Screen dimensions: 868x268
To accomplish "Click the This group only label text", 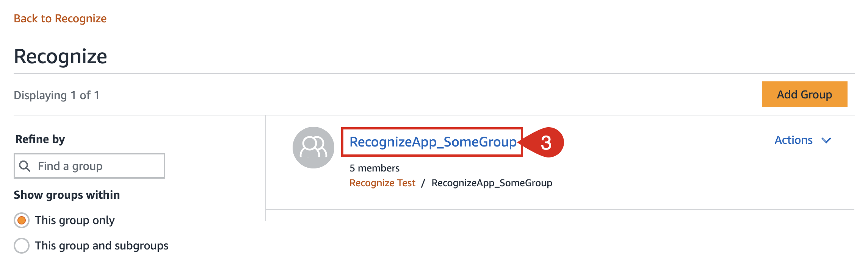I will tap(75, 220).
